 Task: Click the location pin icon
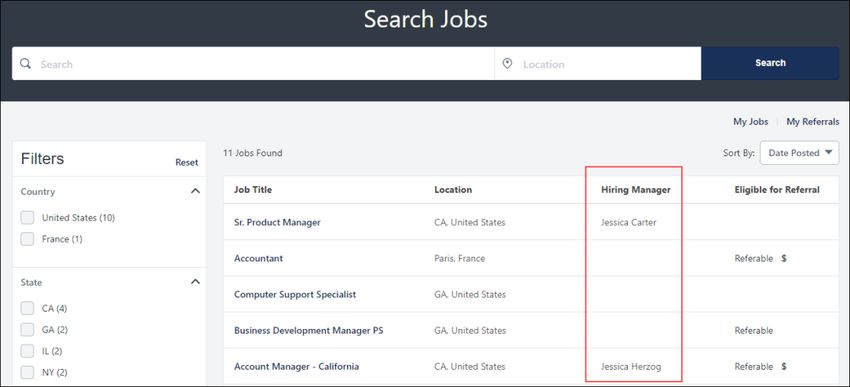[507, 64]
